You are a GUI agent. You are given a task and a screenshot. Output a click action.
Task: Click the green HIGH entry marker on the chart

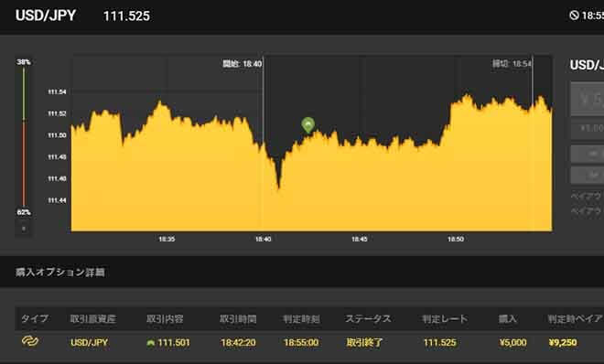(x=307, y=125)
